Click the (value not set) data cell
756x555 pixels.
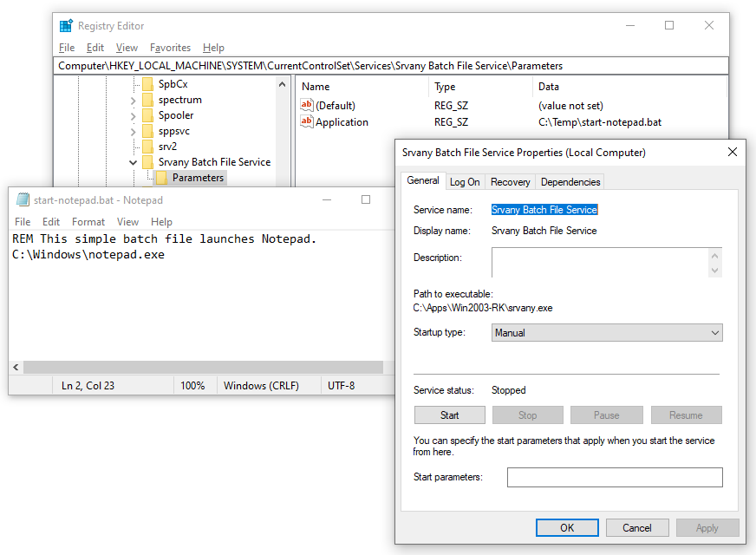tap(570, 106)
